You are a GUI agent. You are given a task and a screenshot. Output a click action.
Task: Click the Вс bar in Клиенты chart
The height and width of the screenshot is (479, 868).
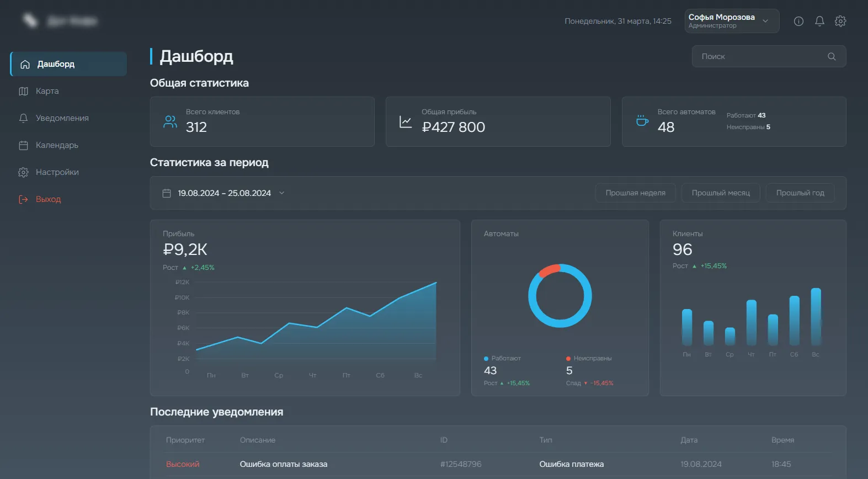816,317
